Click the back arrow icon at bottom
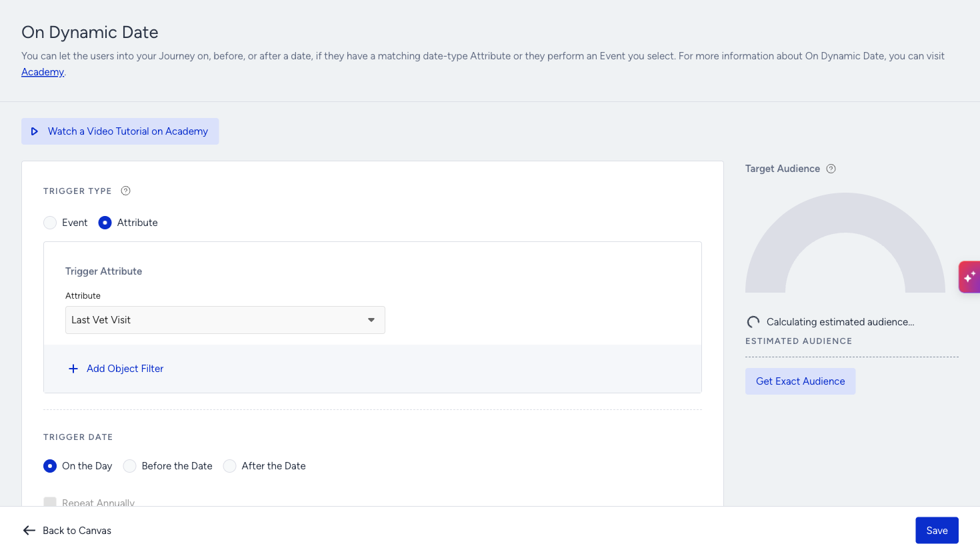This screenshot has height=554, width=980. pos(29,531)
